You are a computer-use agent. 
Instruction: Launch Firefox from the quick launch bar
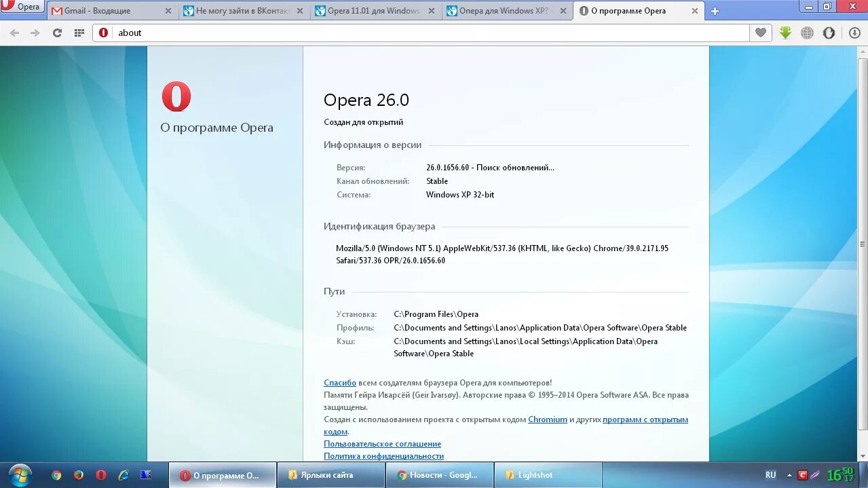(79, 475)
